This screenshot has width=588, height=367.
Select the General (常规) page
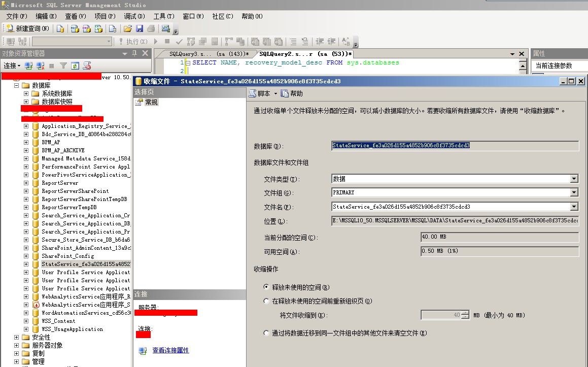pos(152,102)
